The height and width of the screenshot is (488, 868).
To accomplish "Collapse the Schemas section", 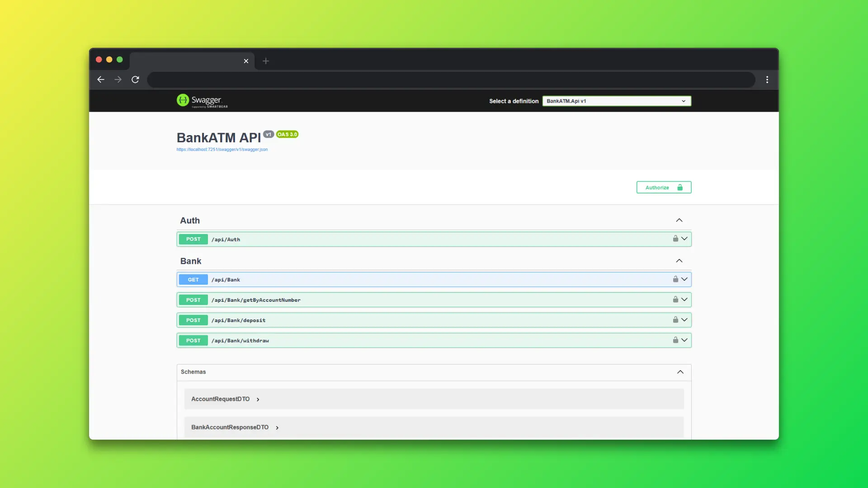I will [x=680, y=372].
